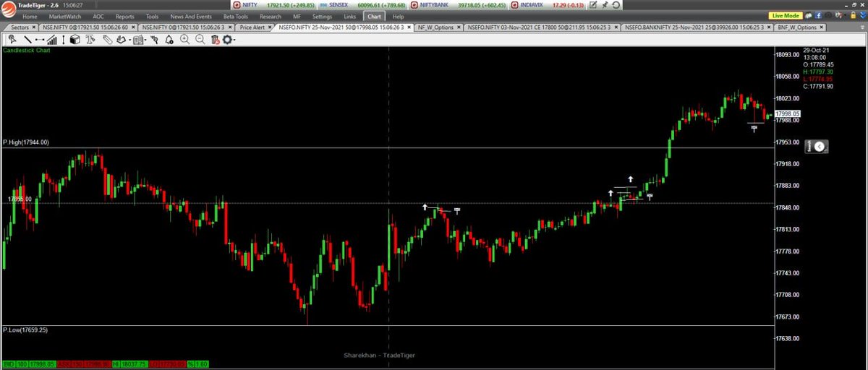Zoom in on the chart
Screen dimensions: 868x370
[185, 40]
